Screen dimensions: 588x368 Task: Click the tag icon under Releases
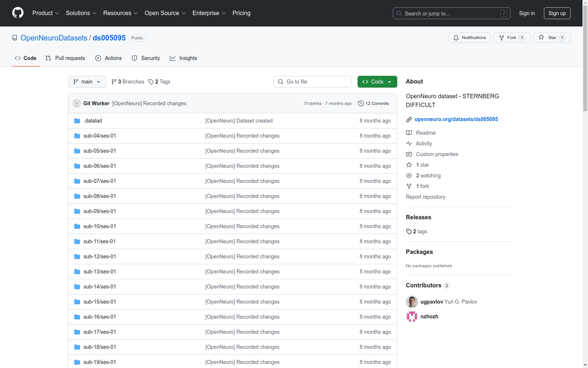click(x=409, y=231)
